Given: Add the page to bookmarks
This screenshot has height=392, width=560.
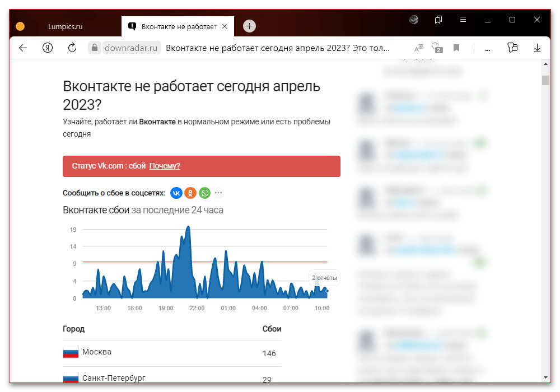Looking at the screenshot, I should point(456,48).
